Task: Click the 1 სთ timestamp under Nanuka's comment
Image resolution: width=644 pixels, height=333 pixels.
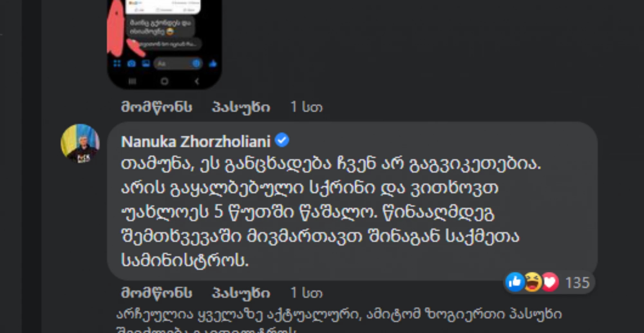Action: coord(306,293)
